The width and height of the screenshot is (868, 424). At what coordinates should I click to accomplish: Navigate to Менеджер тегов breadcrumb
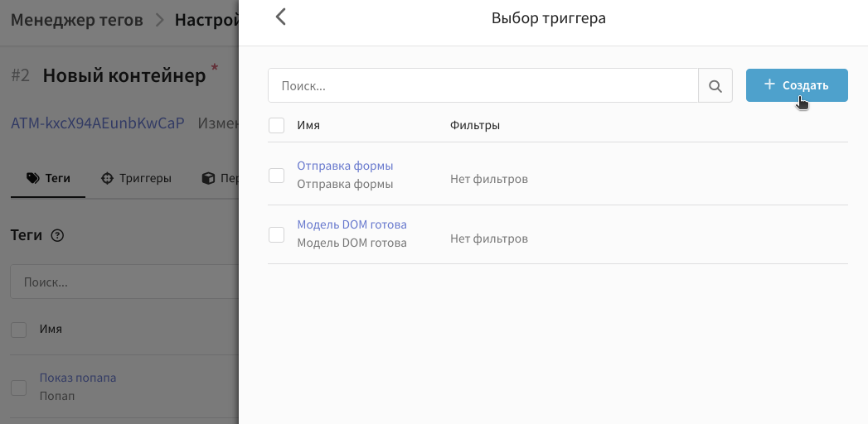[76, 19]
